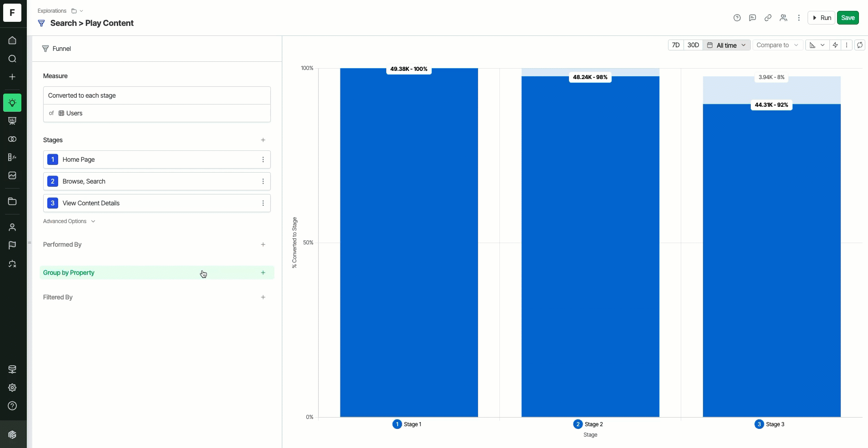Open the comments icon in the header
The height and width of the screenshot is (448, 868).
pyautogui.click(x=753, y=18)
